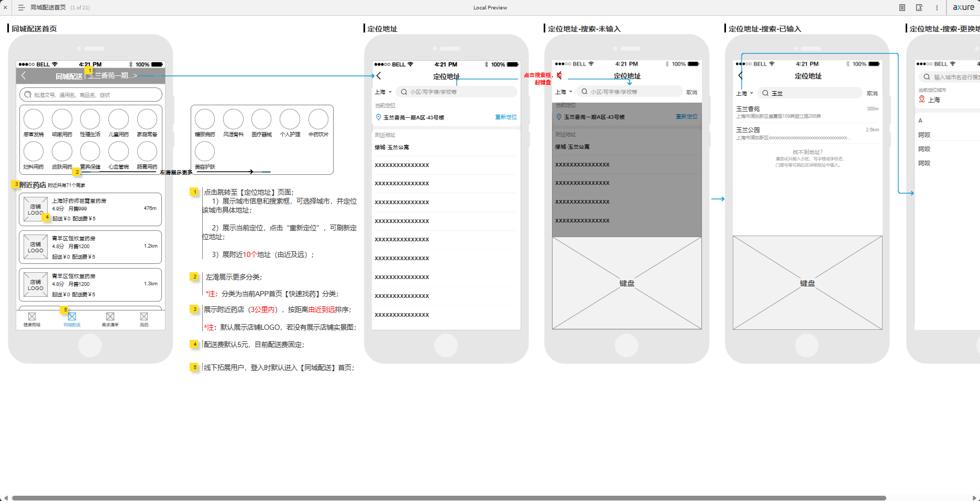
Task: Open the page notes panel icon
Action: (902, 7)
